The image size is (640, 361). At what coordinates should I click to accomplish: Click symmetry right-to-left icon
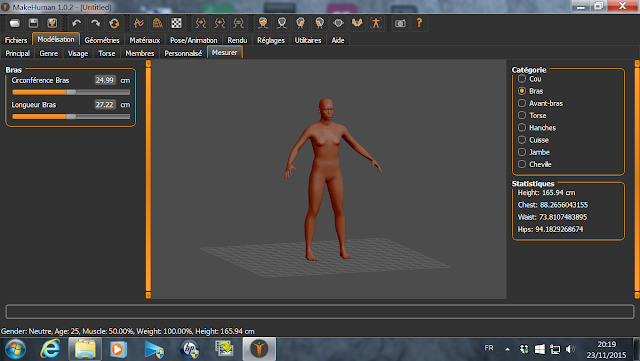tap(201, 23)
